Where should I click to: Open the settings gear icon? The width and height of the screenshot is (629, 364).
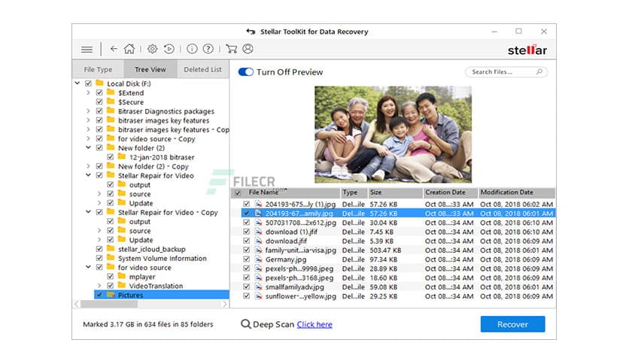[153, 49]
